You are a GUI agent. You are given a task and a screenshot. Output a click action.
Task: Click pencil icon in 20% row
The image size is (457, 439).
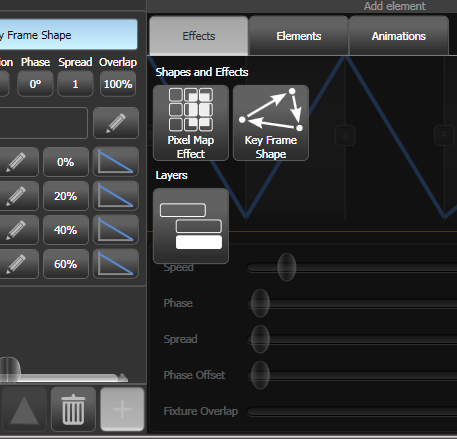coord(16,196)
